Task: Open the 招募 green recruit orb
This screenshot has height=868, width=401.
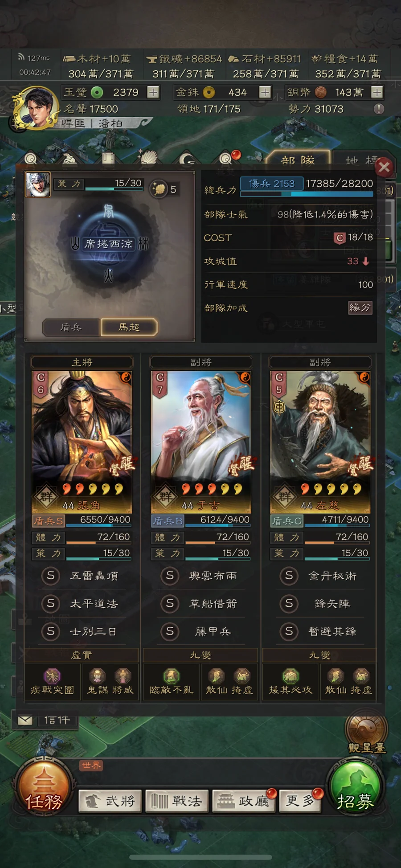Action: click(355, 789)
